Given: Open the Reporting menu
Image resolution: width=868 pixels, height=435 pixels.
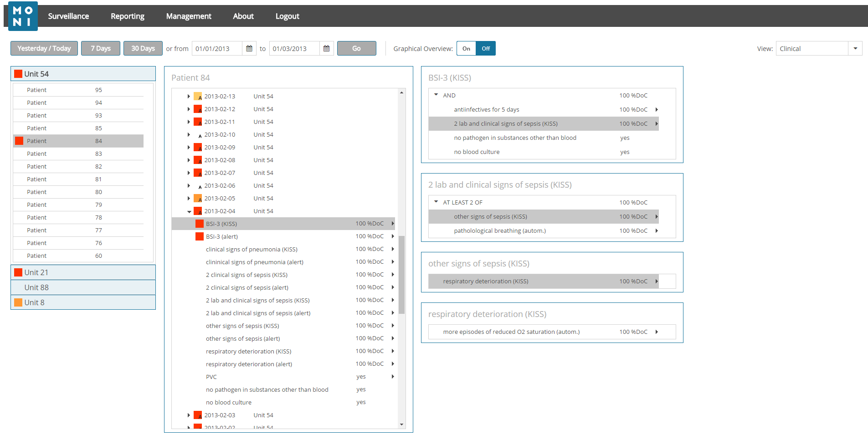Looking at the screenshot, I should (128, 16).
